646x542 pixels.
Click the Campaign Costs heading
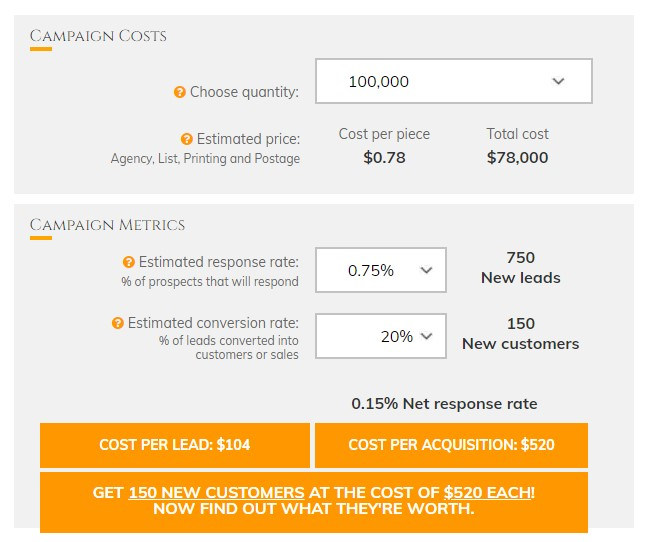98,36
